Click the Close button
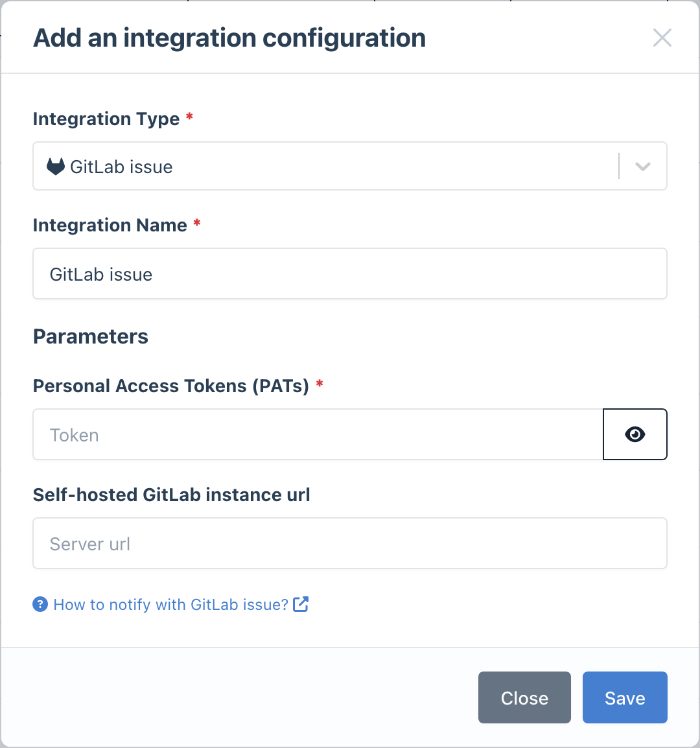The width and height of the screenshot is (700, 748). point(524,697)
